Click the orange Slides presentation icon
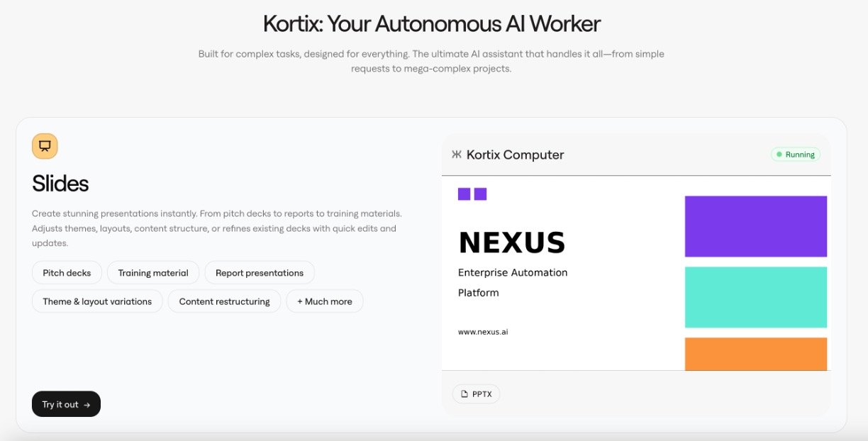This screenshot has width=868, height=441. 45,146
